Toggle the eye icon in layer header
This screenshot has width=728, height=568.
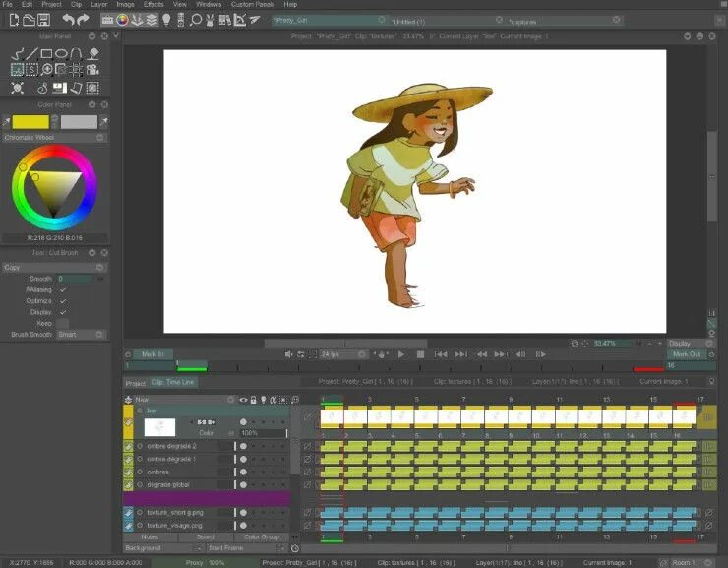(x=243, y=400)
